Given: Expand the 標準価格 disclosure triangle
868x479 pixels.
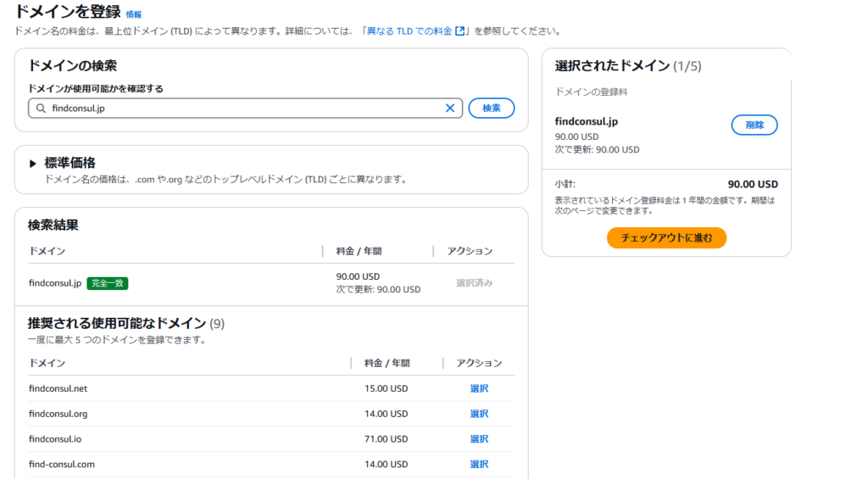Looking at the screenshot, I should point(33,164).
